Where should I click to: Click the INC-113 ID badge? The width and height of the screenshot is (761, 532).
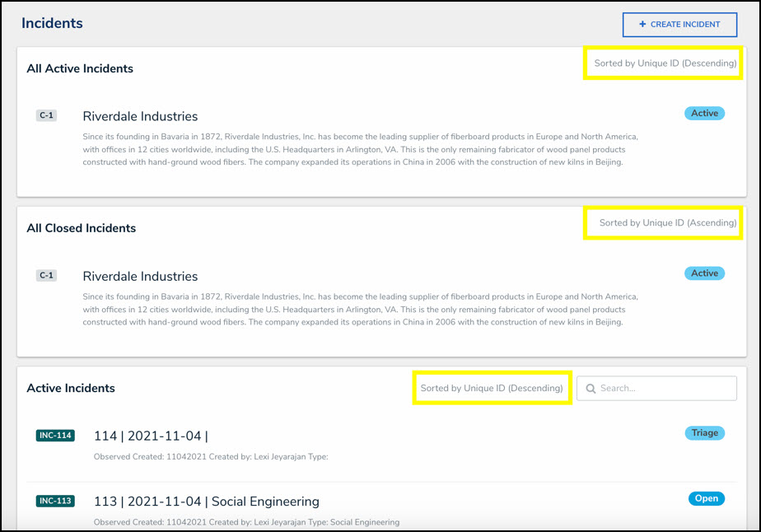pyautogui.click(x=55, y=501)
